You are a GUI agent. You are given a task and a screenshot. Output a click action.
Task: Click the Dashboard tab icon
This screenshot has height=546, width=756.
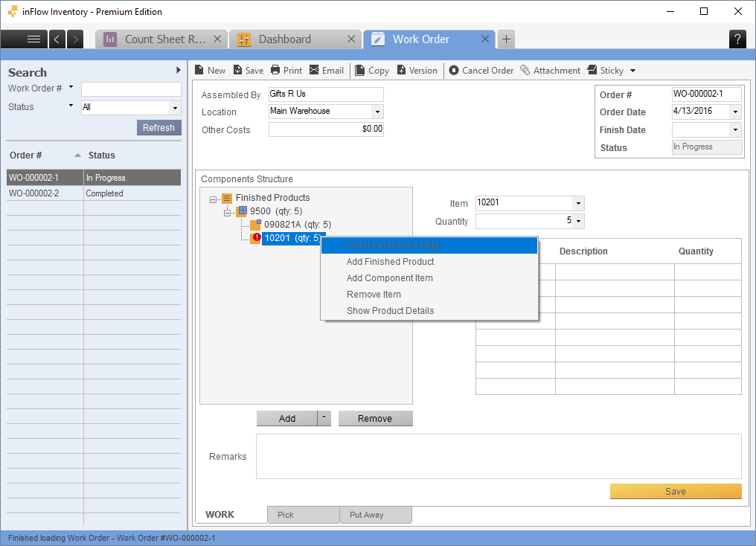[244, 39]
